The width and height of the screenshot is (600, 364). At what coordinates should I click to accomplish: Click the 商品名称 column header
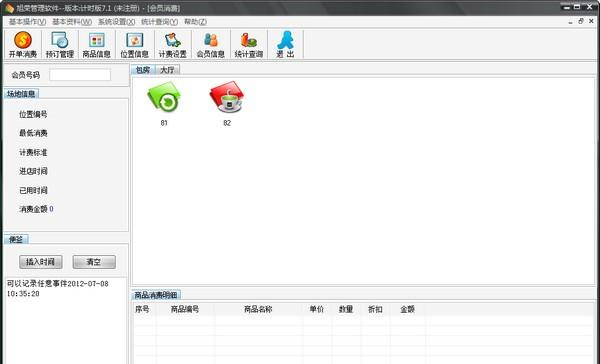(258, 309)
